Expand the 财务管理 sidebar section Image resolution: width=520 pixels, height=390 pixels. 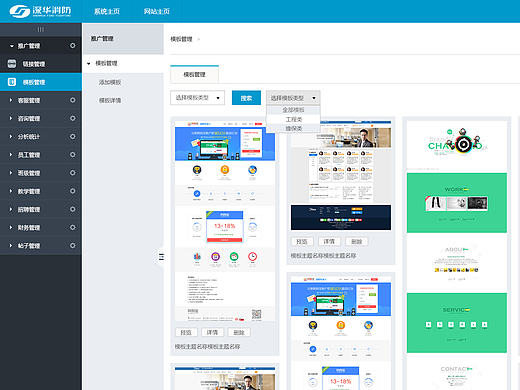click(11, 227)
